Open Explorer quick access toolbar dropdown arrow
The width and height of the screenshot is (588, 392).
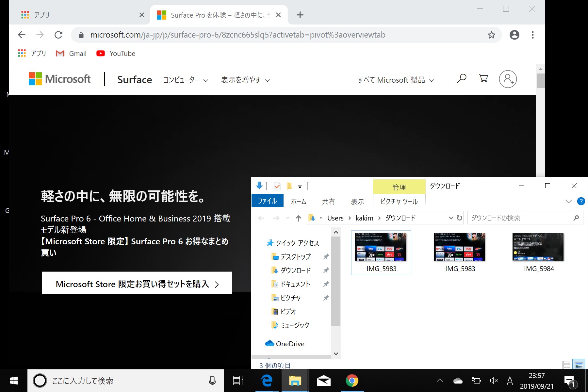(300, 187)
